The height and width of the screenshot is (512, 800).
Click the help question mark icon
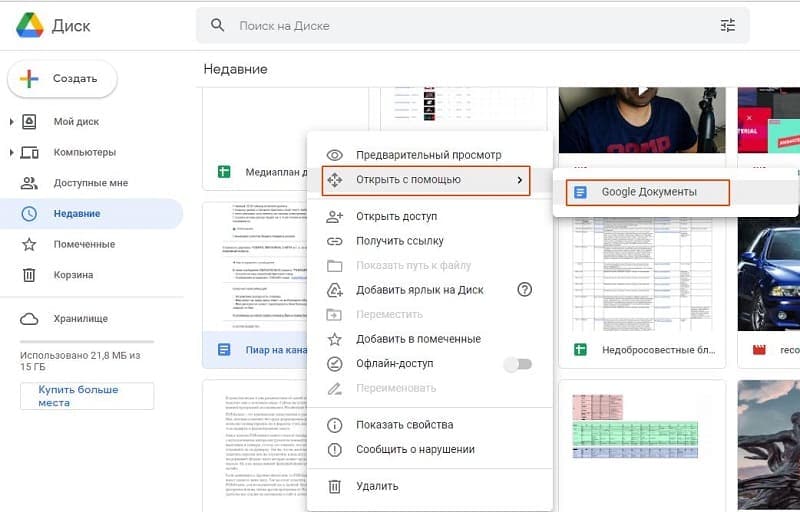click(x=524, y=290)
